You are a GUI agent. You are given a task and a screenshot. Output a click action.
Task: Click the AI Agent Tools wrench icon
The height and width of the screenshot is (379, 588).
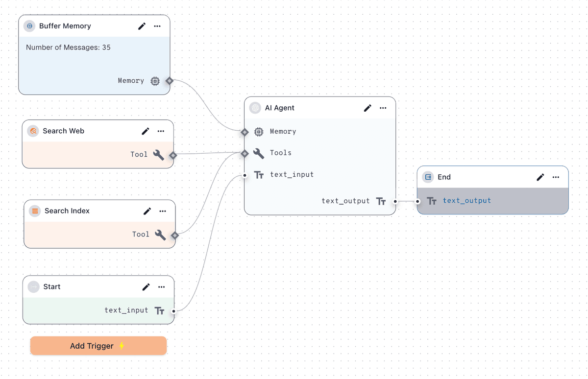(x=259, y=153)
